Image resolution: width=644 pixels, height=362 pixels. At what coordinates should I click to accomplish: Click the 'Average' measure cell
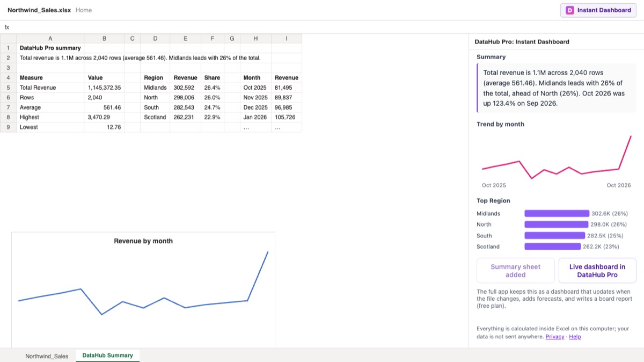(50, 107)
